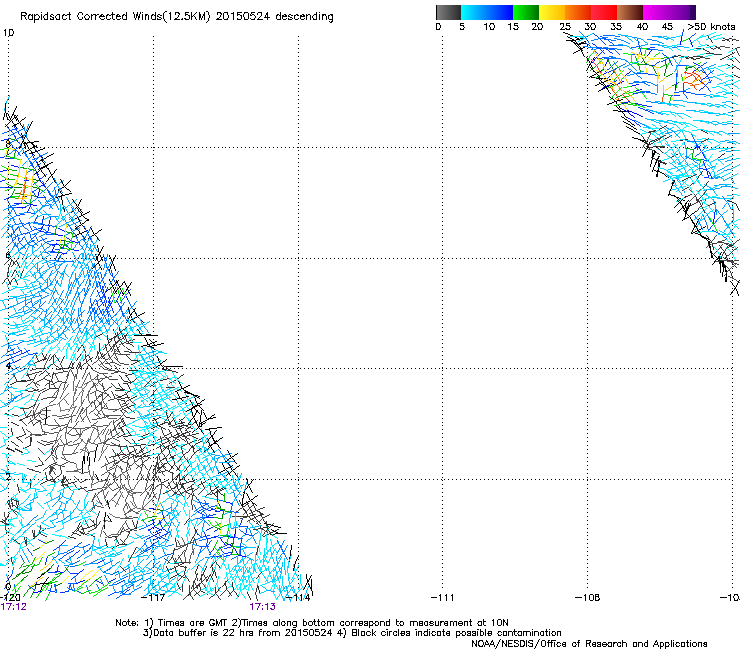
Task: Click the longitude label '-108'
Action: coord(587,598)
